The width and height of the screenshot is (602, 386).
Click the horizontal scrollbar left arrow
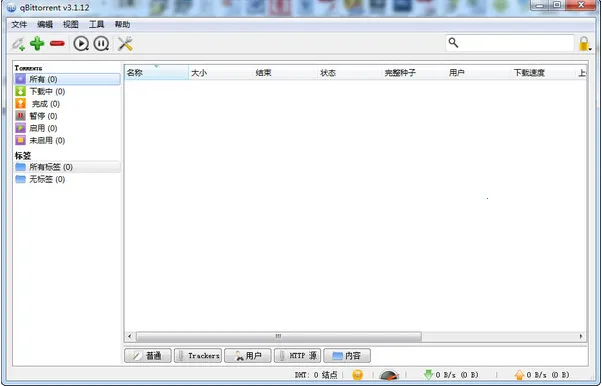[x=130, y=336]
